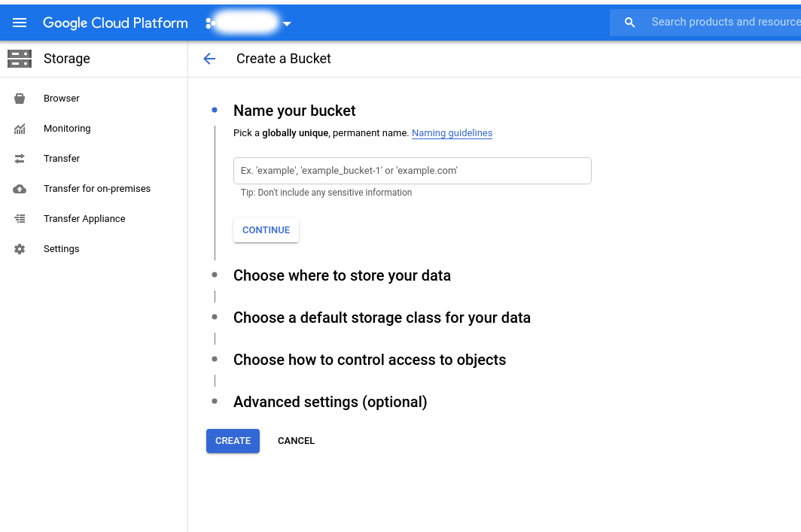Click the CONTINUE button
Viewport: 801px width, 532px height.
(x=266, y=230)
